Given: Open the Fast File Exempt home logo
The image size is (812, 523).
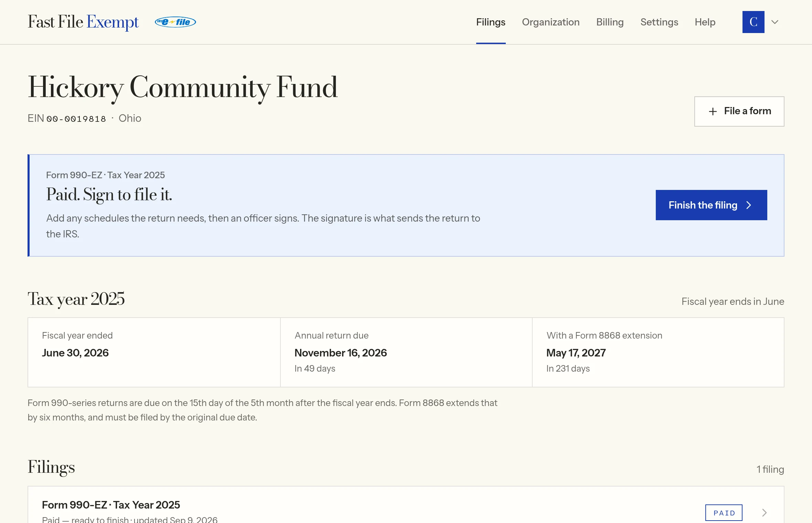Looking at the screenshot, I should (x=83, y=22).
